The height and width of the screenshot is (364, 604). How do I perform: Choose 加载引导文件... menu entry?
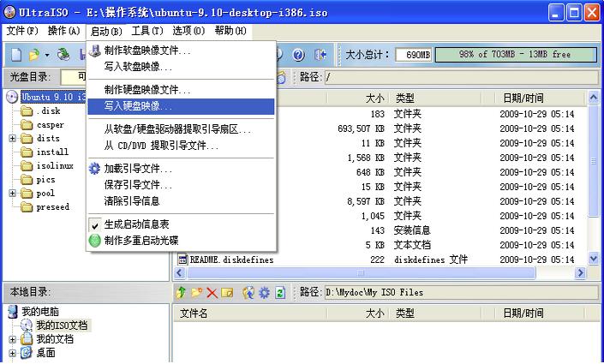coord(181,169)
